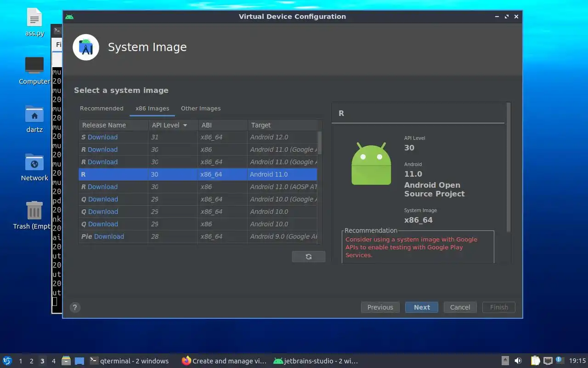Sort by API Level column arrow
The height and width of the screenshot is (368, 588).
(x=185, y=125)
